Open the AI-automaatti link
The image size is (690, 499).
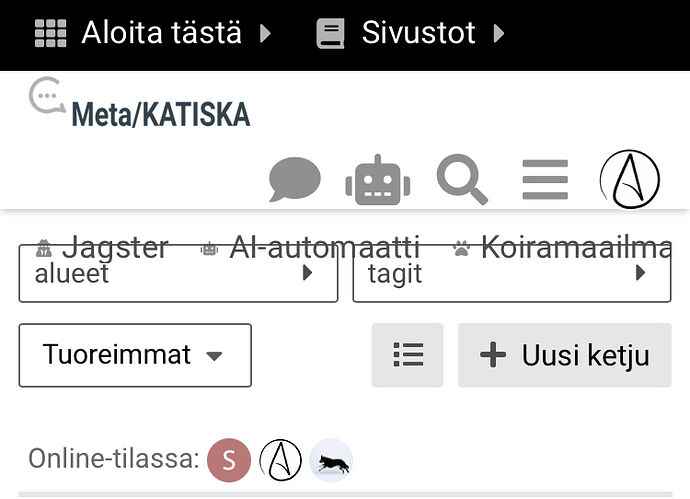coord(309,247)
